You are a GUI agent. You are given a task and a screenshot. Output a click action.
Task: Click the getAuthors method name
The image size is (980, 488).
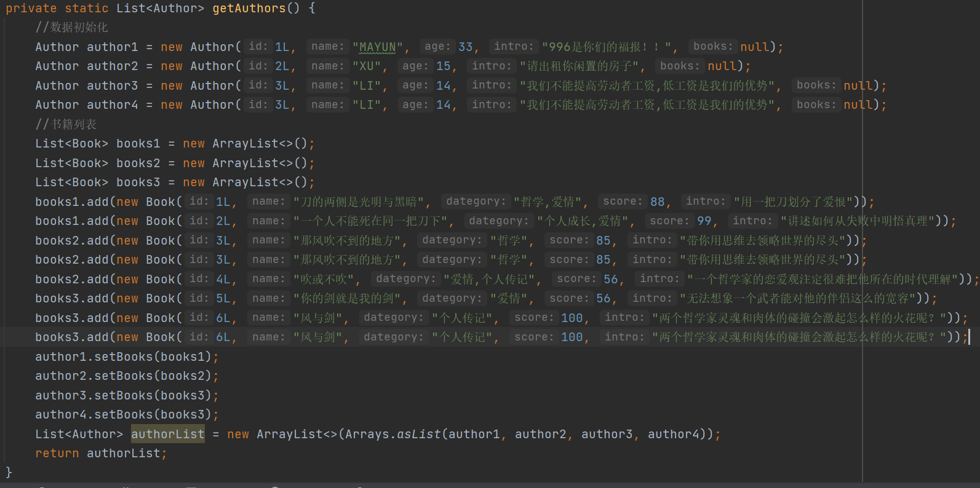pyautogui.click(x=249, y=9)
